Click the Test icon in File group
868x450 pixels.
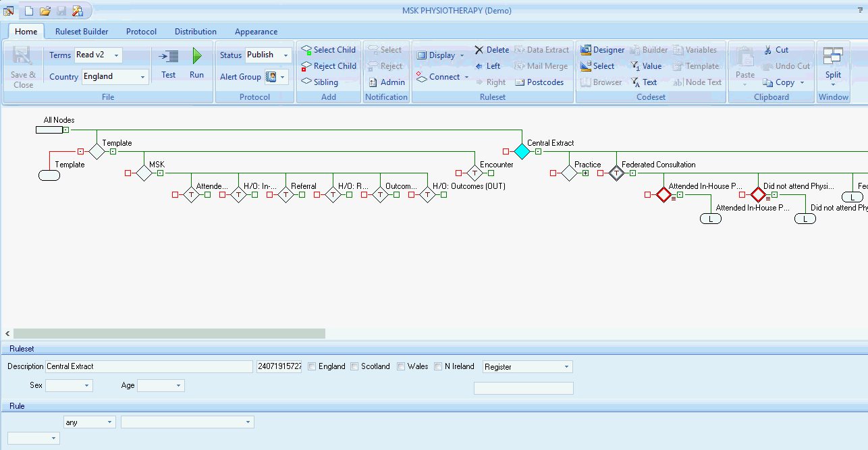(x=169, y=57)
